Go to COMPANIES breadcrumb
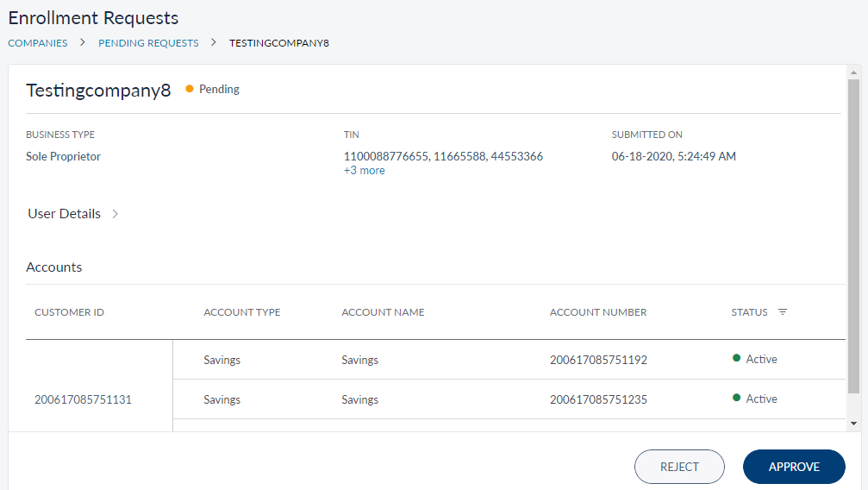Image resolution: width=868 pixels, height=490 pixels. [x=38, y=42]
